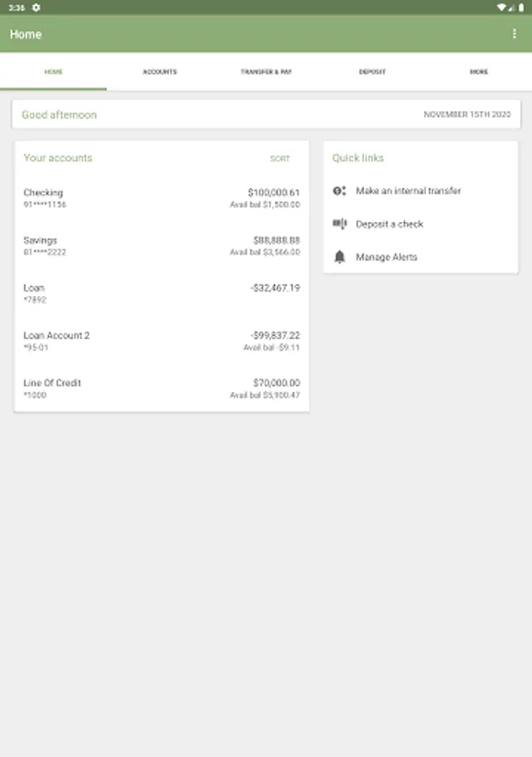Open the More tab
532x757 pixels.
pos(478,72)
